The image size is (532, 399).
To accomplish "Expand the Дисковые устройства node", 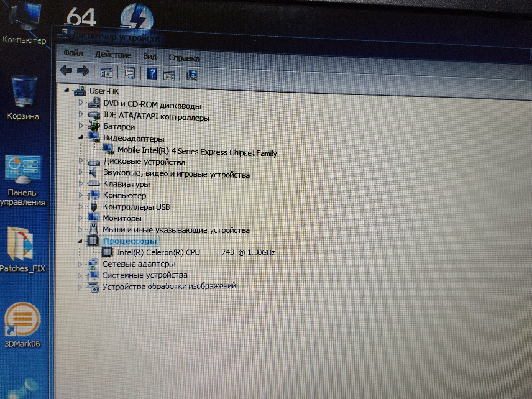I will coord(81,160).
